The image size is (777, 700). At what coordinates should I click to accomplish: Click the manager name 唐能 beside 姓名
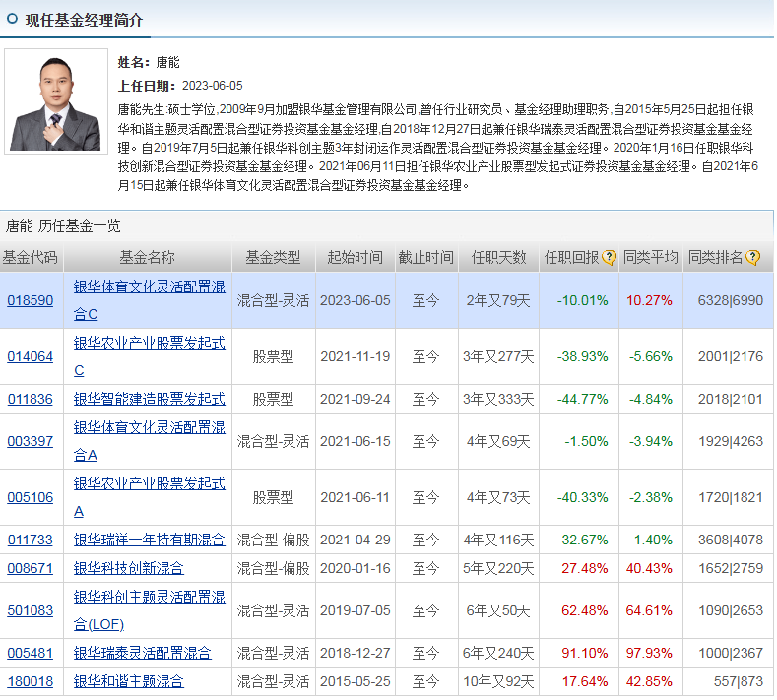(x=167, y=62)
